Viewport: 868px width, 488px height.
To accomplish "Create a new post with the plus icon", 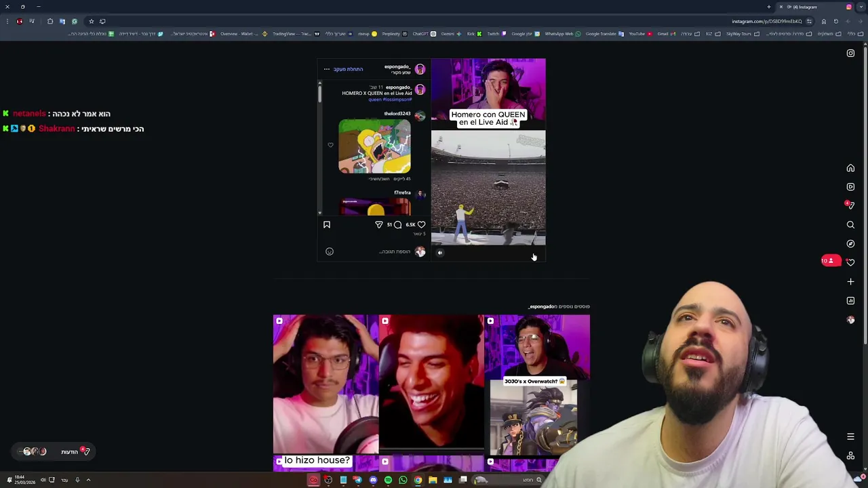I will [850, 281].
